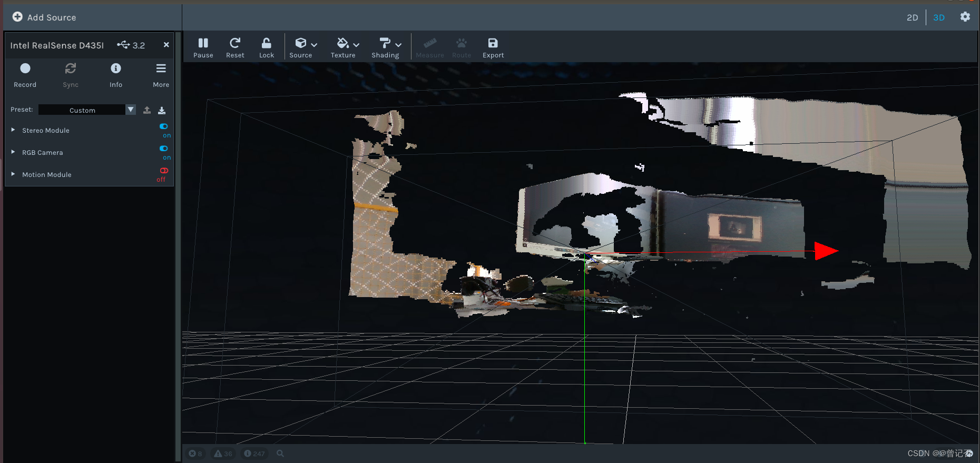Close the Intel RealSense D435I device panel

[x=166, y=45]
